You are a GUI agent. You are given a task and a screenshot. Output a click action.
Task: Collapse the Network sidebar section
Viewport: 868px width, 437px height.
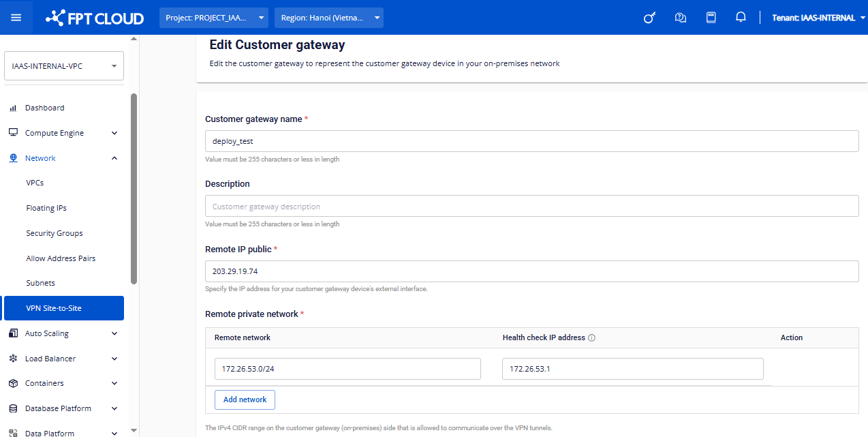[114, 158]
